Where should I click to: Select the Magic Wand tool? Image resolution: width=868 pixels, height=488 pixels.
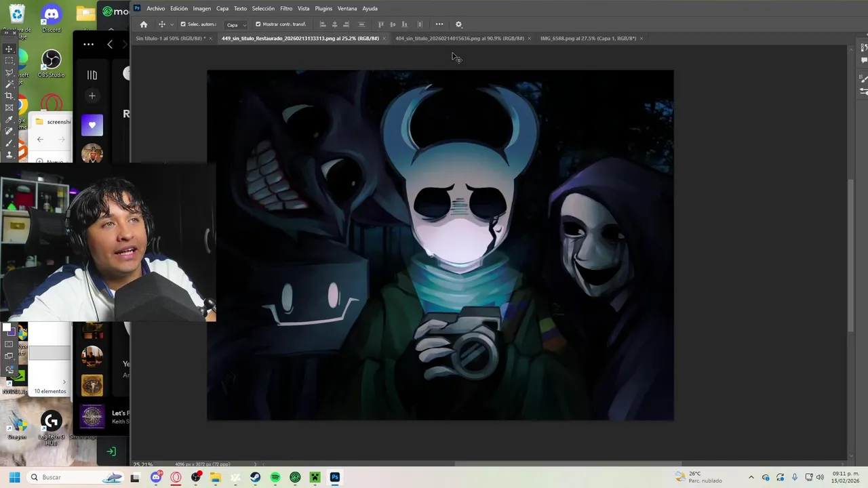point(9,84)
